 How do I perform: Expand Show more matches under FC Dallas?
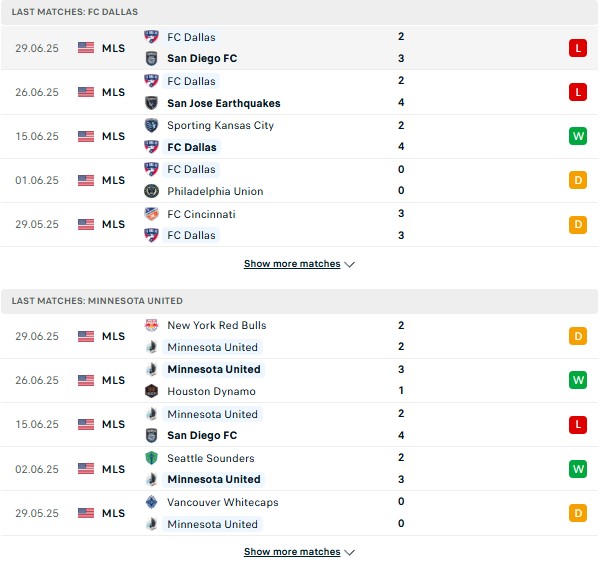coord(299,264)
